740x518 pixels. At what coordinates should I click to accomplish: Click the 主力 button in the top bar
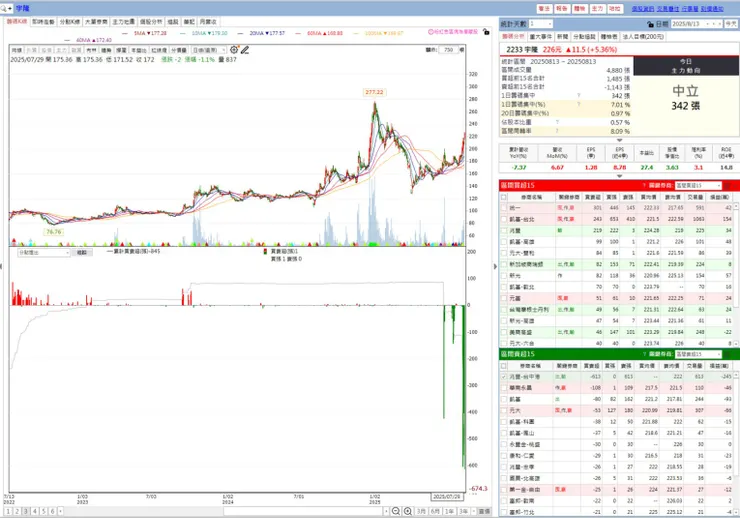pyautogui.click(x=597, y=8)
